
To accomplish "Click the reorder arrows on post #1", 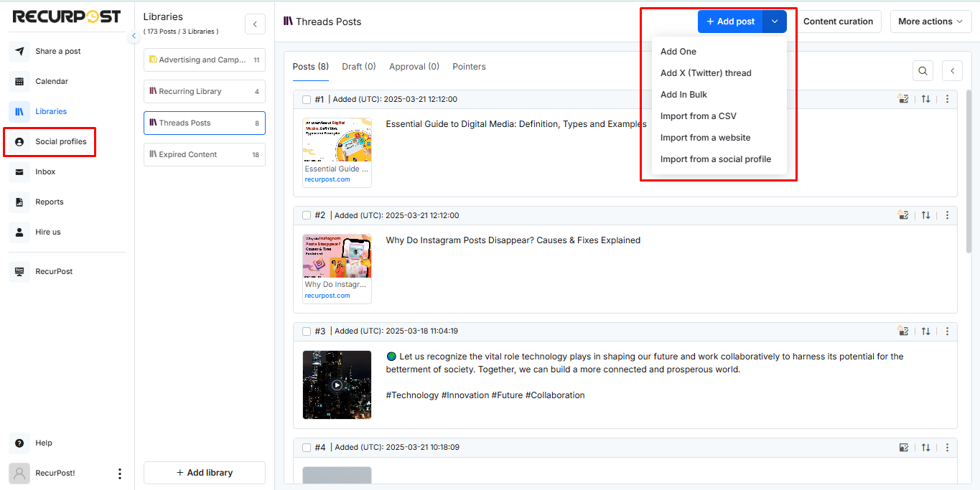I will (926, 99).
